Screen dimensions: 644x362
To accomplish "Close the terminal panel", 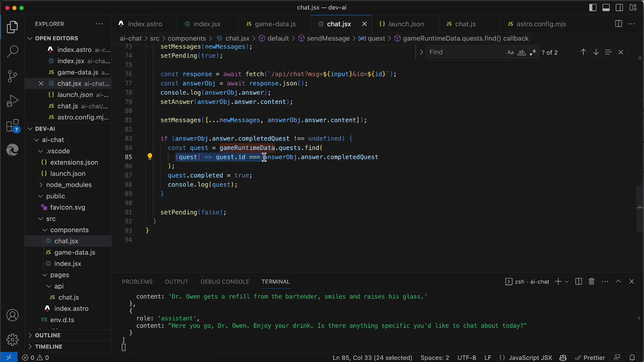I will (632, 281).
